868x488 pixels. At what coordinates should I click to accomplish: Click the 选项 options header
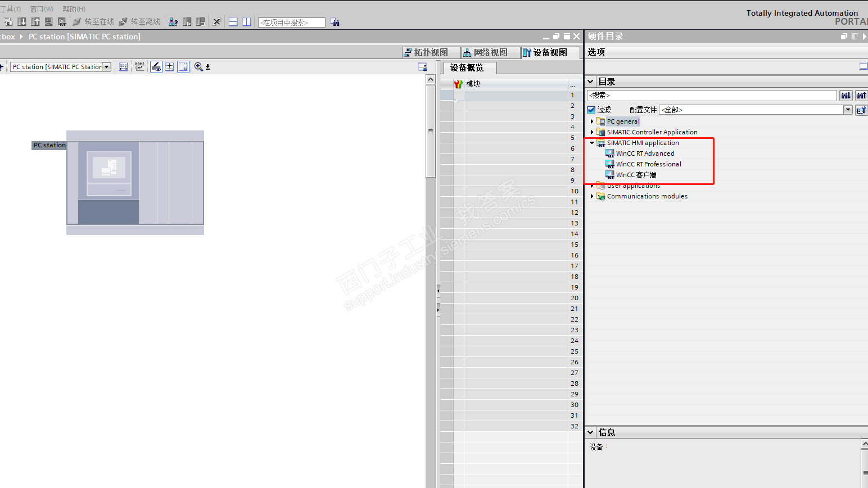pyautogui.click(x=596, y=52)
